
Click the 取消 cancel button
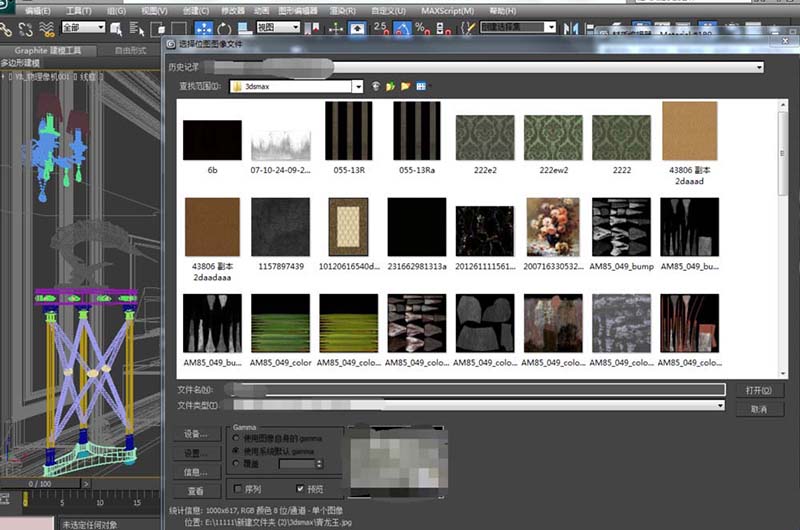(759, 409)
